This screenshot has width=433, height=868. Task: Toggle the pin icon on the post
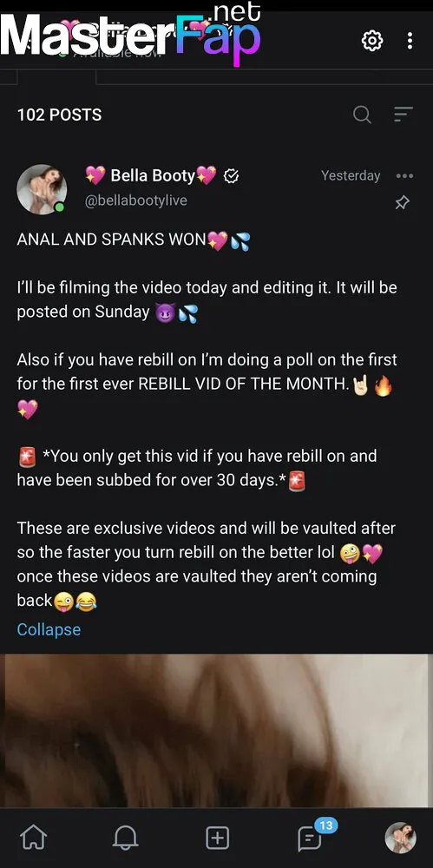[402, 202]
